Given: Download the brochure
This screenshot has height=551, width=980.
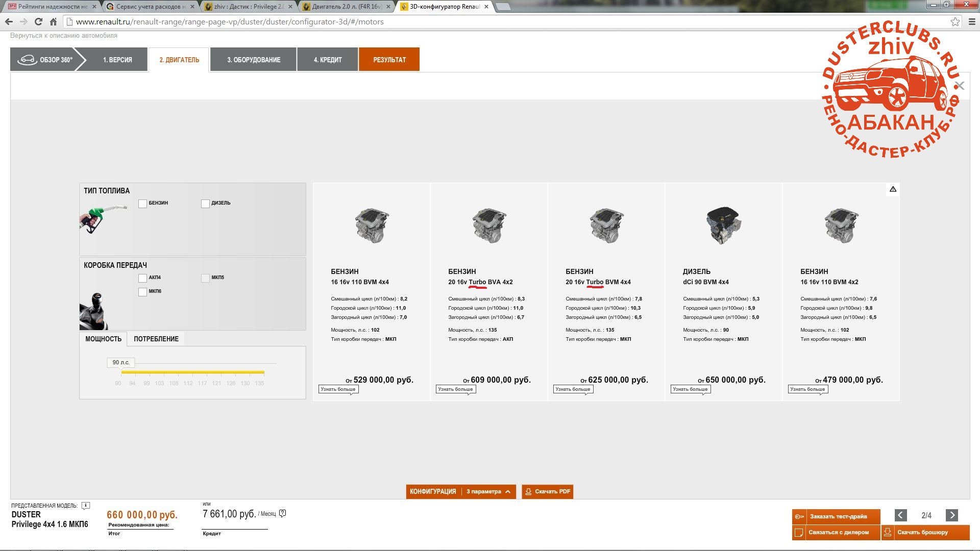Looking at the screenshot, I should click(925, 533).
